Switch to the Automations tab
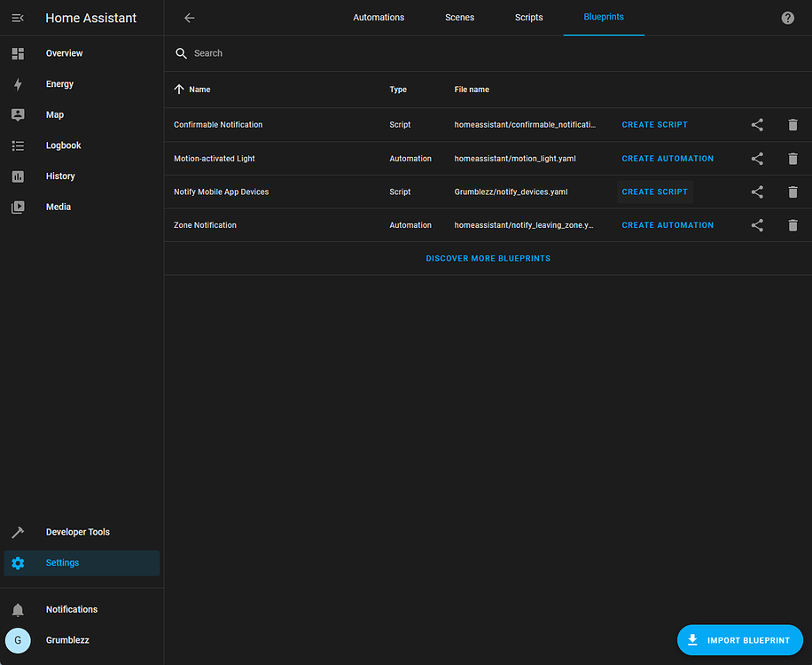Screen dimensions: 812x665 [x=379, y=17]
